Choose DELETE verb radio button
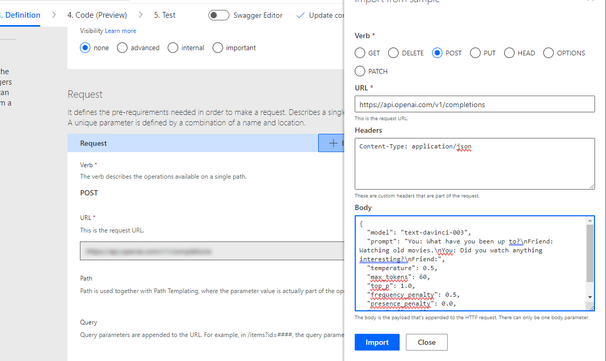Screen dimensions: 606x361 [393, 53]
